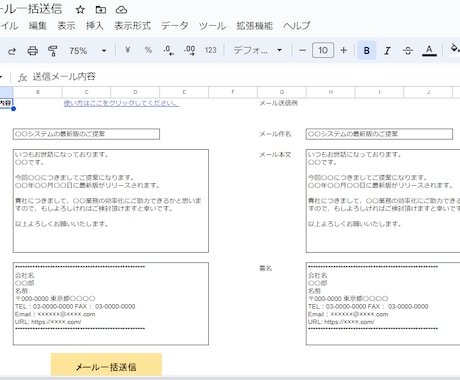Click the メール一括送信 yellow button

106,365
